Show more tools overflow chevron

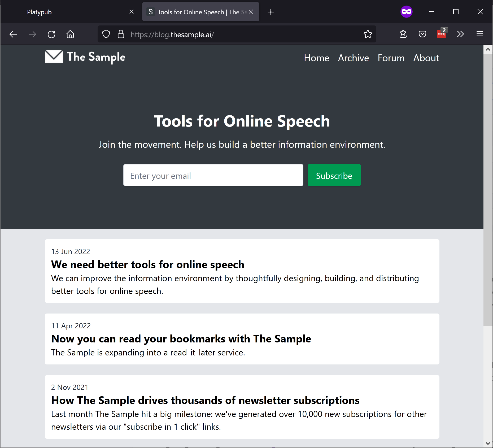pos(460,34)
